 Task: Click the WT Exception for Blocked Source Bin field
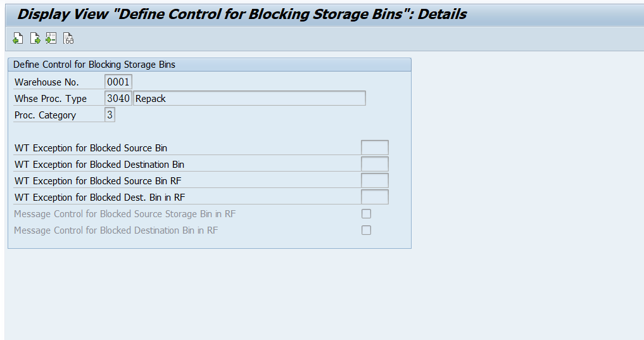374,148
